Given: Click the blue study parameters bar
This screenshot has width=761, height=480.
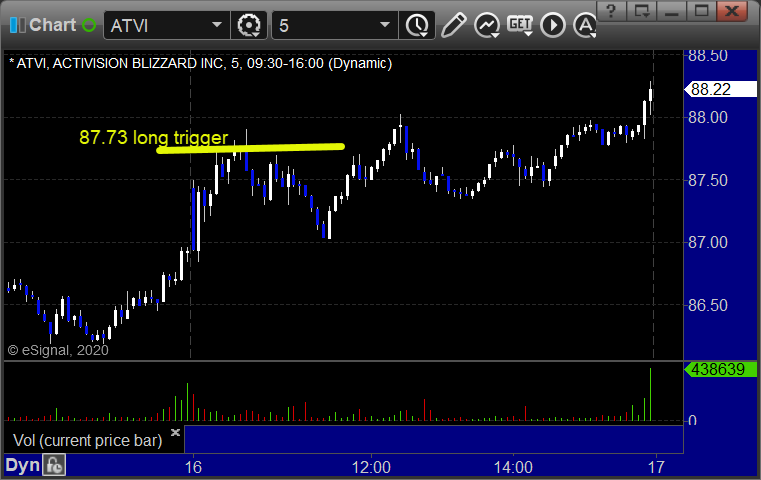Looking at the screenshot, I should pyautogui.click(x=434, y=439).
